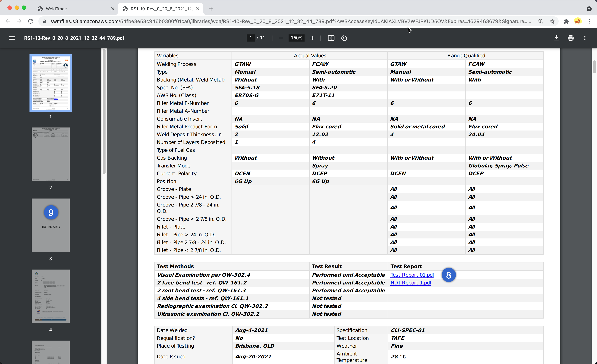Open a new browser tab

click(x=211, y=9)
